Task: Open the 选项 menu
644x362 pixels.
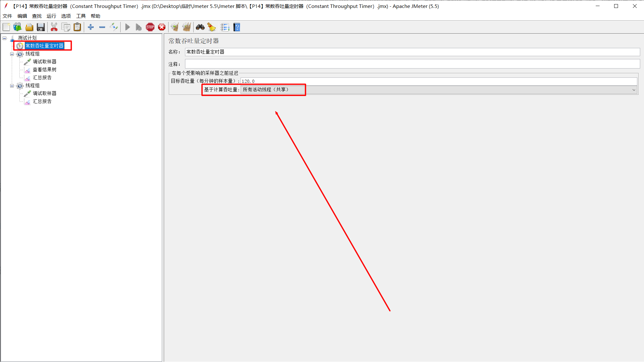Action: click(x=66, y=16)
